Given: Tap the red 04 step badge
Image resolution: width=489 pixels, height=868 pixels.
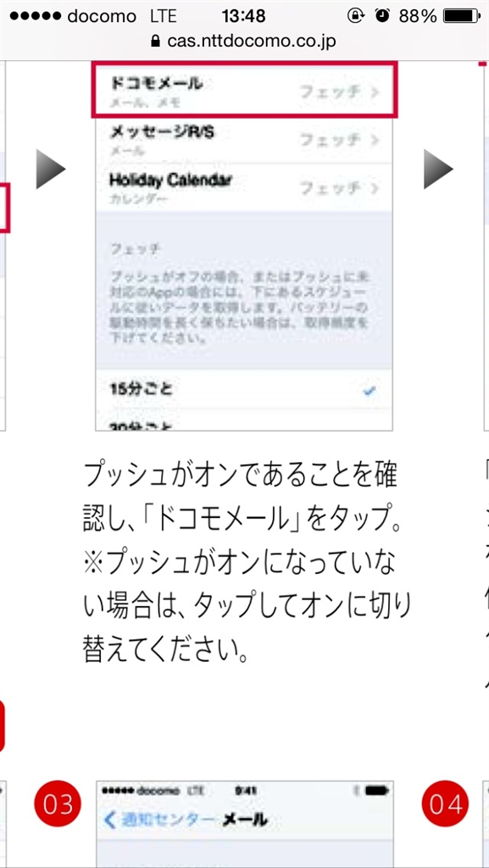Looking at the screenshot, I should coord(445,804).
